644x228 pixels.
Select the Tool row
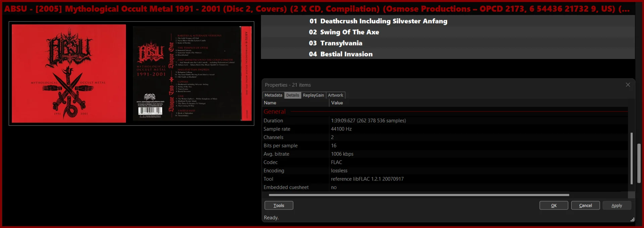445,179
